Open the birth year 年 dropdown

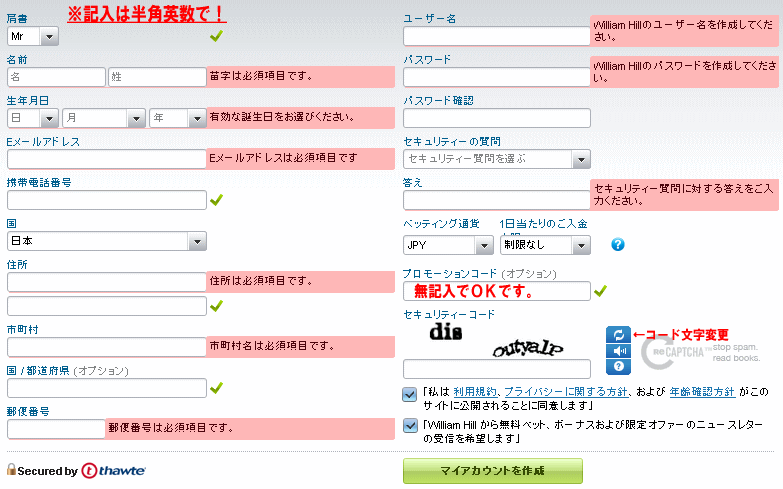tap(178, 118)
